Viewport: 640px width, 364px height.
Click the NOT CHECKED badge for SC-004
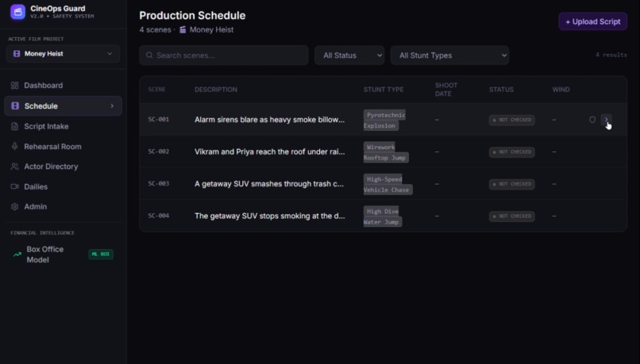click(x=512, y=216)
